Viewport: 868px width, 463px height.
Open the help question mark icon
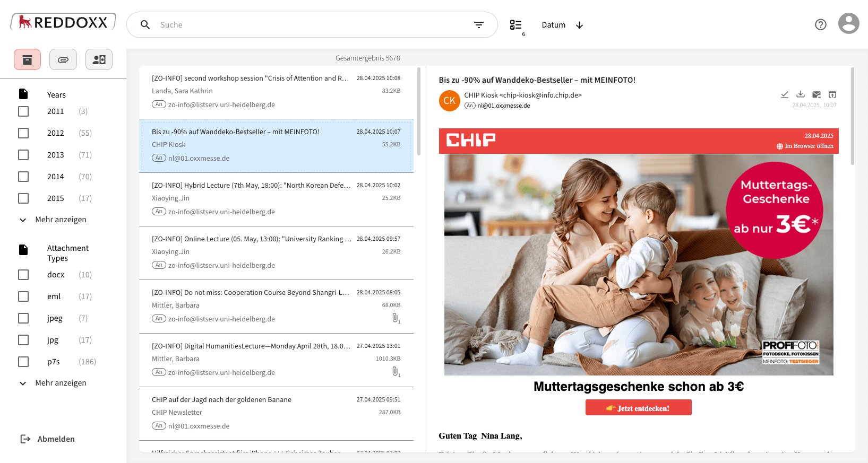(x=821, y=24)
